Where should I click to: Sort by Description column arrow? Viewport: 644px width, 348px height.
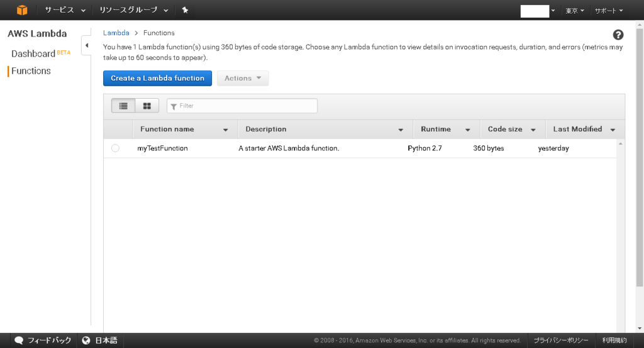401,130
